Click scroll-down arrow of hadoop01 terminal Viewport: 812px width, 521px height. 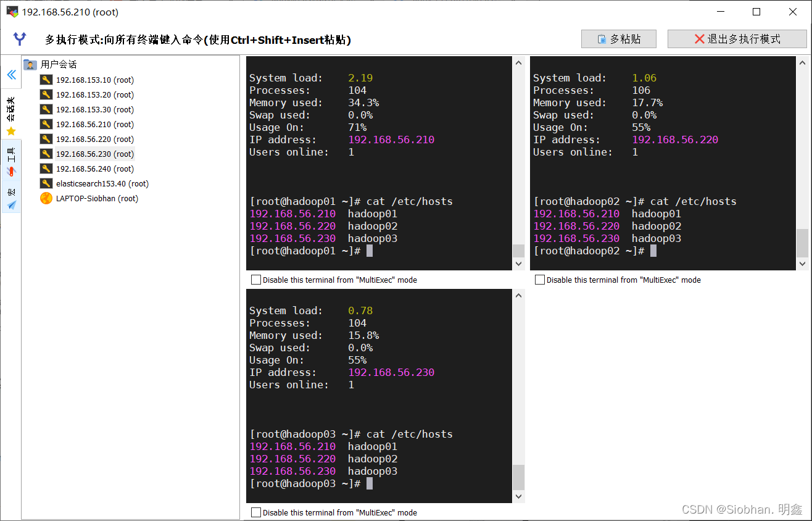pyautogui.click(x=518, y=264)
